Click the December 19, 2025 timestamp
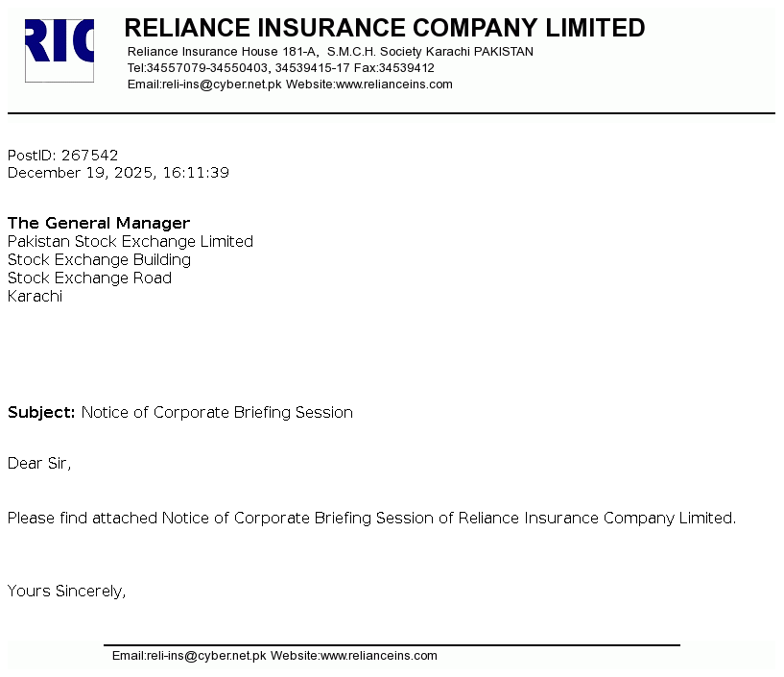This screenshot has width=784, height=677. [x=118, y=174]
